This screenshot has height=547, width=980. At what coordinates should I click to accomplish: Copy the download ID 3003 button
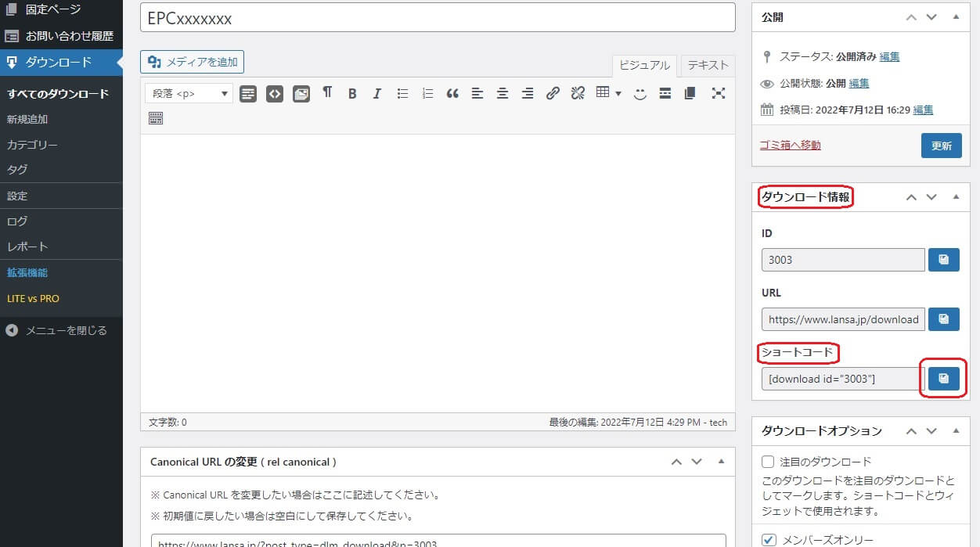click(x=944, y=260)
